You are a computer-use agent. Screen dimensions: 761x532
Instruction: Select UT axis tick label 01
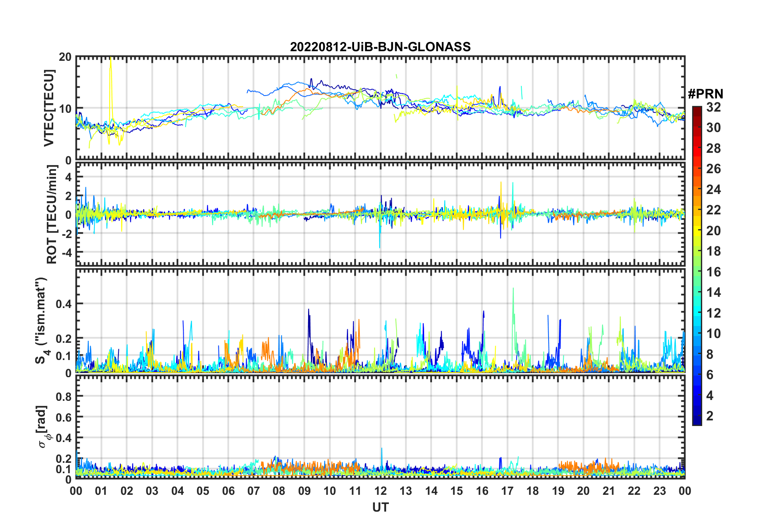click(101, 491)
